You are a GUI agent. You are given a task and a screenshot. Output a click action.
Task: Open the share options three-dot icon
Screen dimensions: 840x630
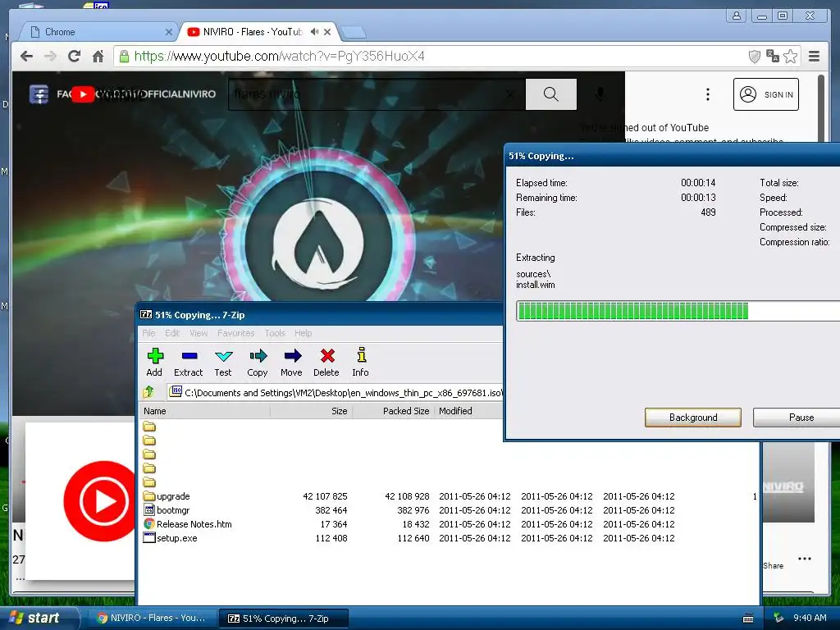(x=804, y=559)
